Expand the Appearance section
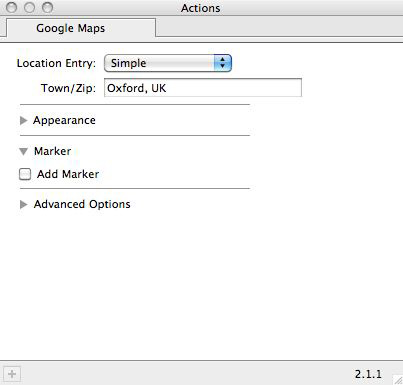Image resolution: width=403 pixels, height=385 pixels. (23, 120)
